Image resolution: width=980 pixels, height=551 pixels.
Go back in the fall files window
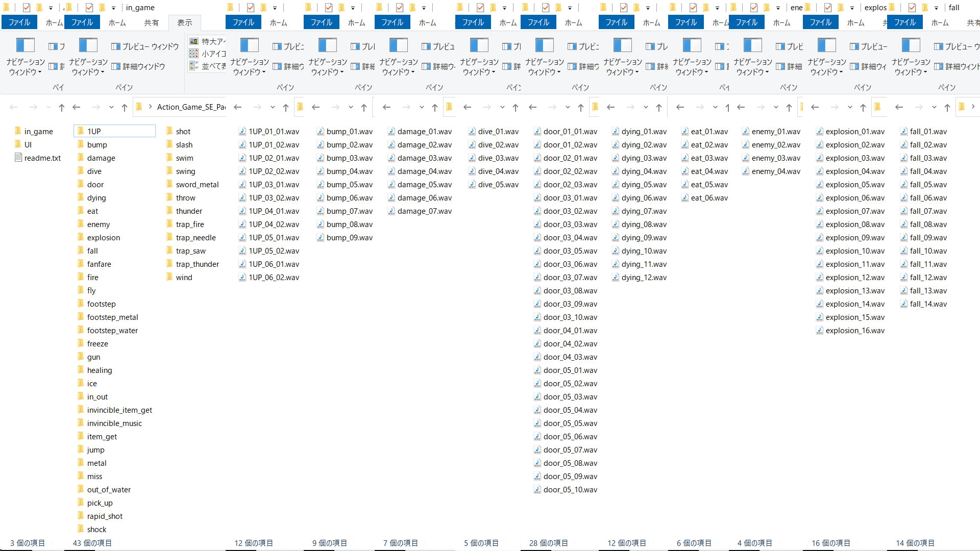pyautogui.click(x=899, y=107)
